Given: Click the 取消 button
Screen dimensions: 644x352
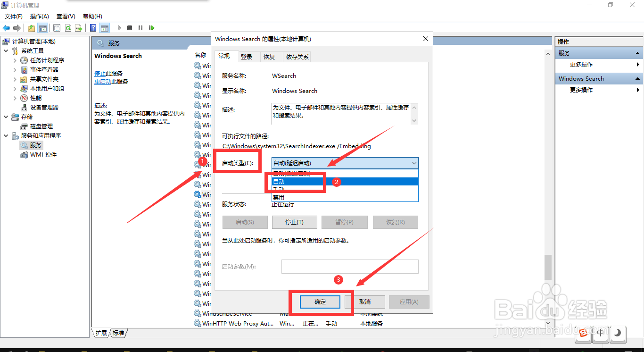Looking at the screenshot, I should coord(365,302).
